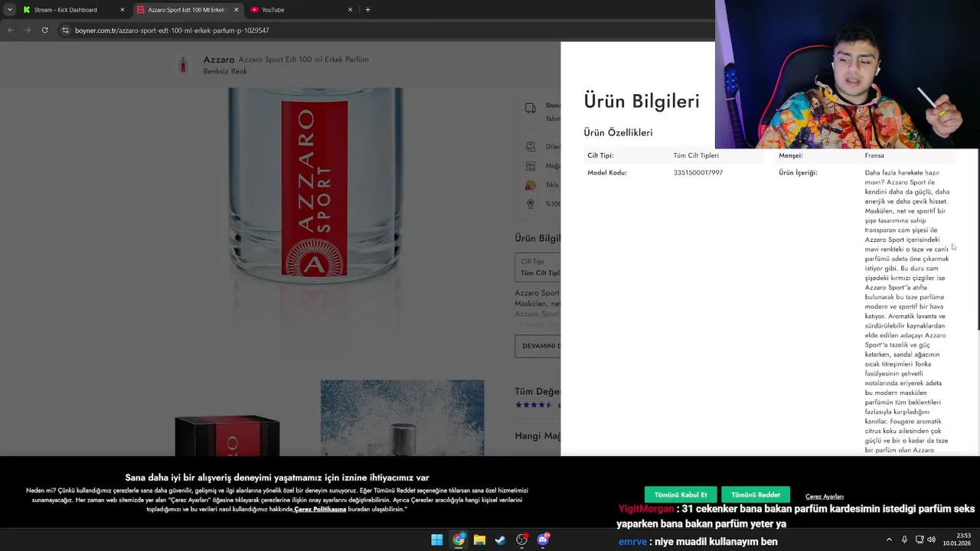The height and width of the screenshot is (551, 980).
Task: Click the Tüm Cilt Tipleri value
Action: (696, 155)
